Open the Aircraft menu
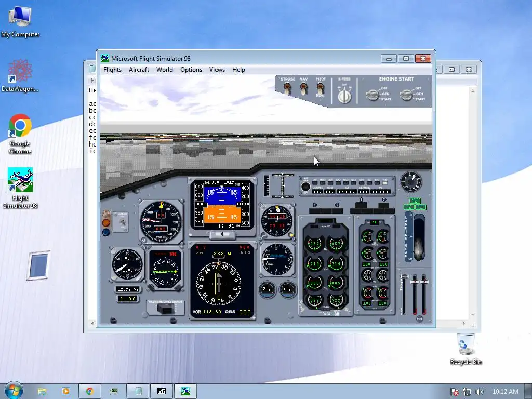532x399 pixels. coord(139,70)
